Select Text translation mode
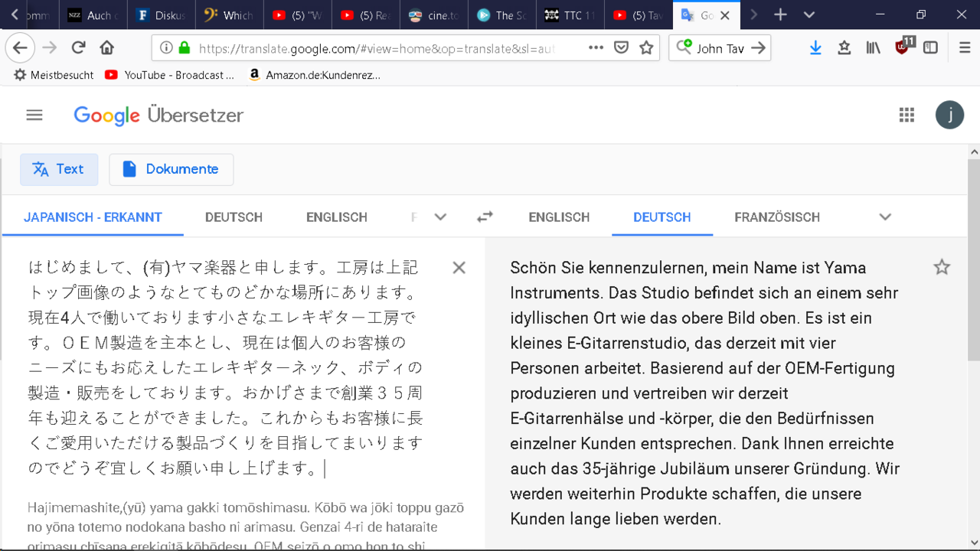Screen dimensions: 980x551 [59, 169]
